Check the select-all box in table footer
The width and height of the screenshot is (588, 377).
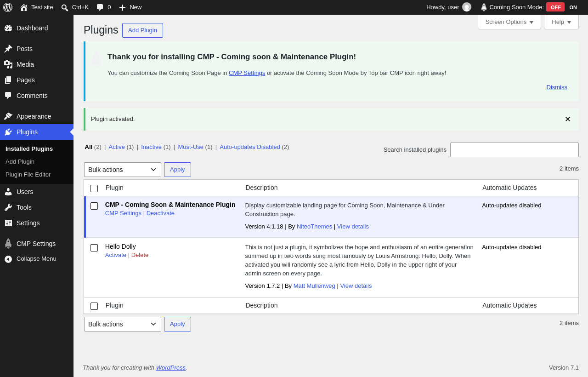click(x=94, y=306)
